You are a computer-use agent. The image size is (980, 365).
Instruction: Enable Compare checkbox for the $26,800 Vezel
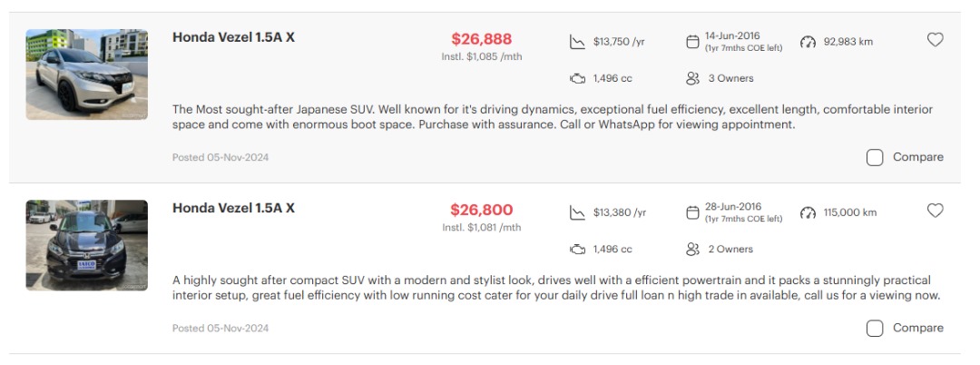875,328
